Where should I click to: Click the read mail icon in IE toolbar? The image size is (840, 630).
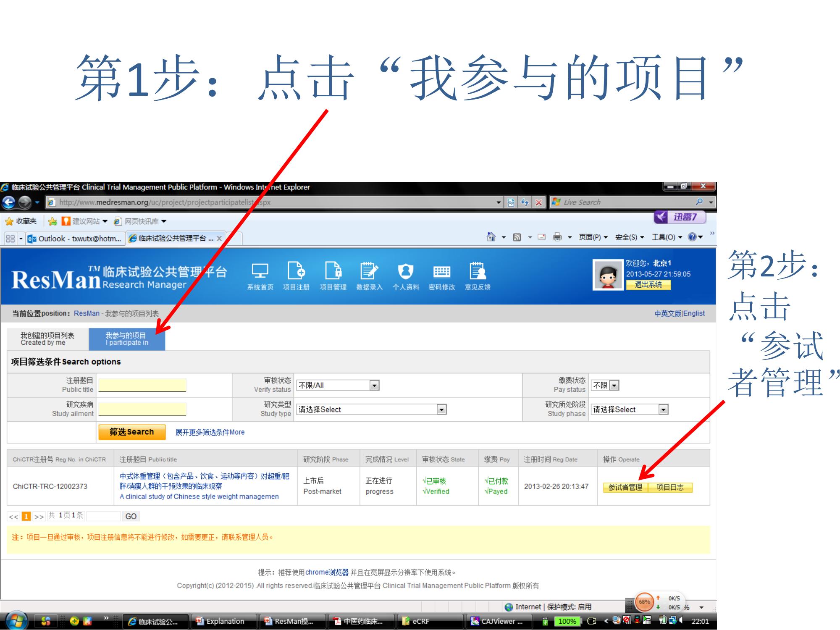click(x=542, y=237)
